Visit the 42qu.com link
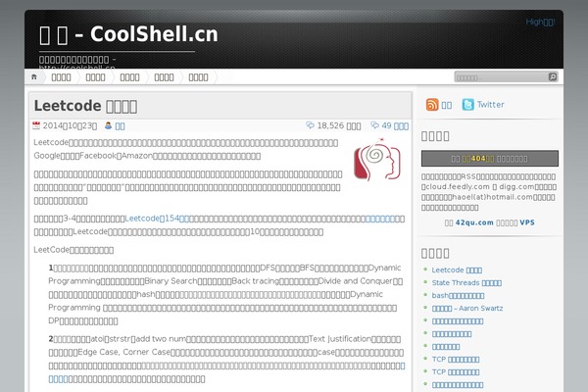 474,222
